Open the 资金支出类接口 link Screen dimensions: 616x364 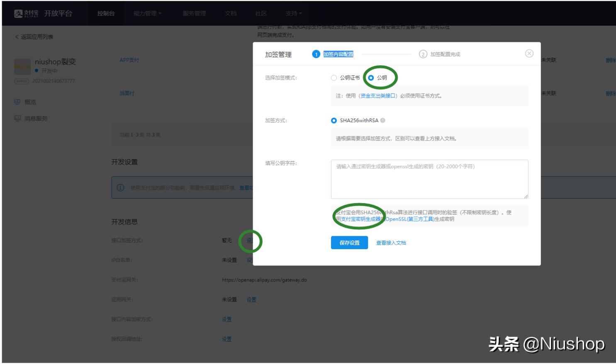click(x=378, y=96)
